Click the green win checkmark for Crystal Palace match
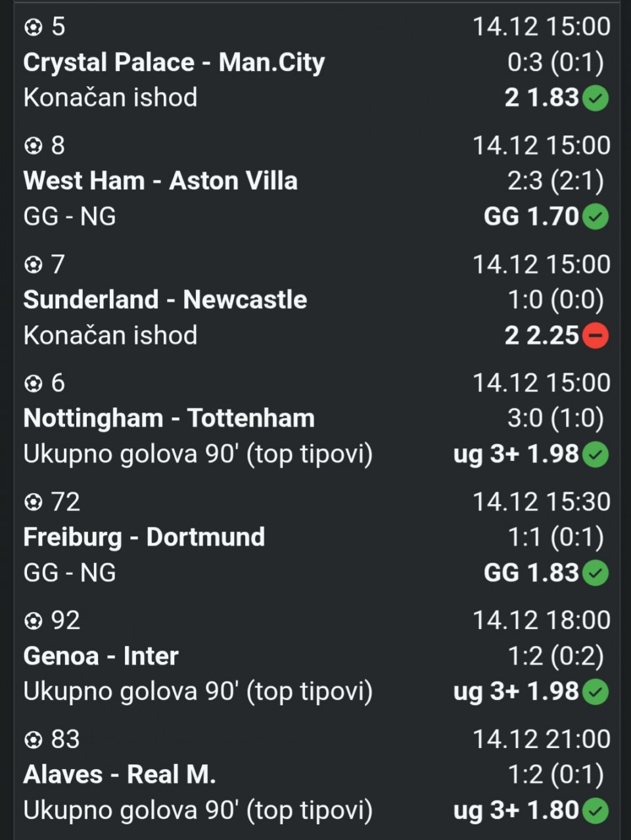 [596, 99]
